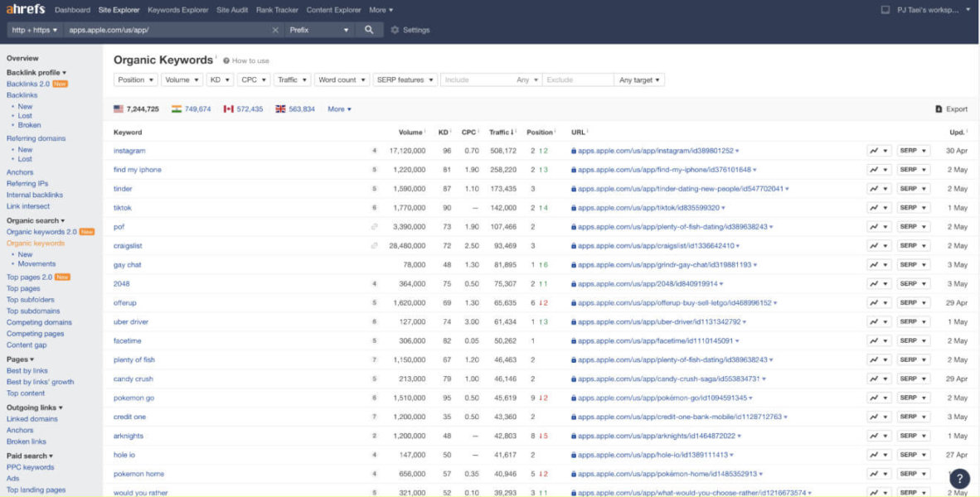Click the help question mark bubble
Image resolution: width=980 pixels, height=497 pixels.
pos(959,478)
